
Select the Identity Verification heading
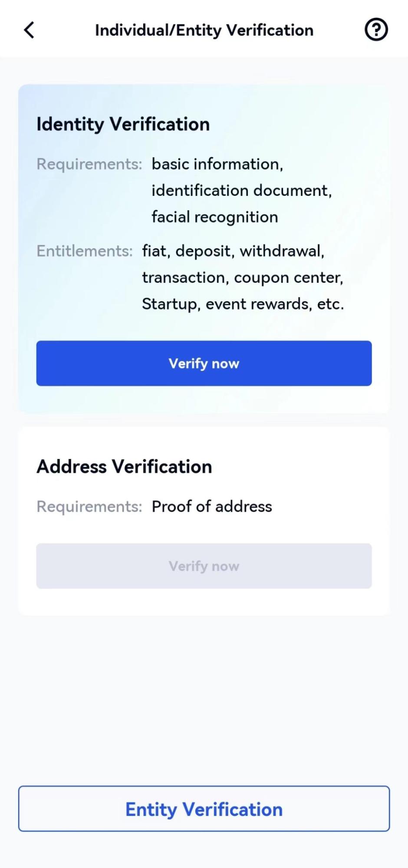click(x=123, y=124)
